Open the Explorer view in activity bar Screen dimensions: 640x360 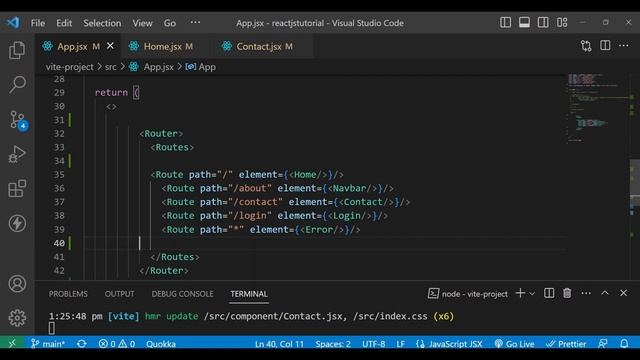pos(17,50)
